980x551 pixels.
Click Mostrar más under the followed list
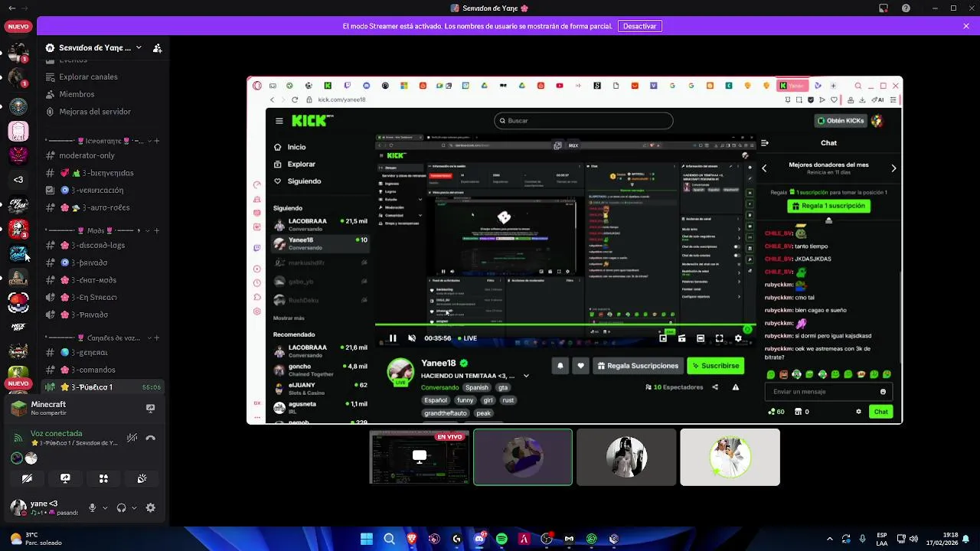pos(289,318)
